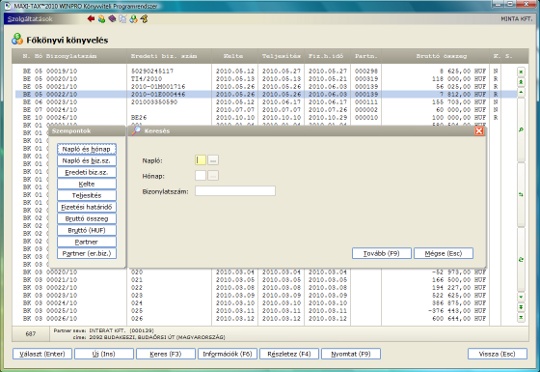Click the Információk (F6) button

(227, 354)
